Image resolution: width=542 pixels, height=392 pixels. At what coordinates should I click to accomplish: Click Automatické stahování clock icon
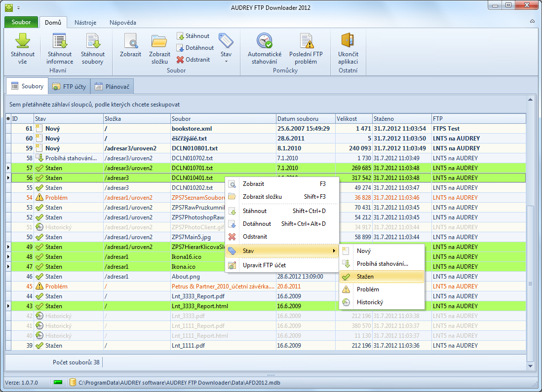[265, 41]
